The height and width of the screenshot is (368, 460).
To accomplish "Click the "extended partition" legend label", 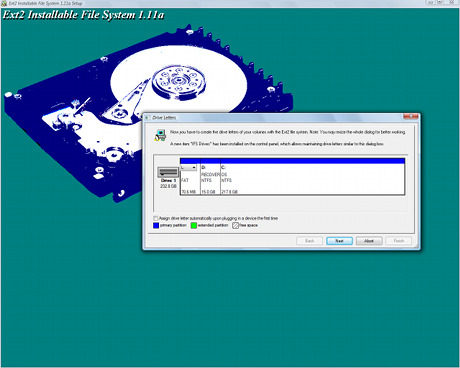I will tap(213, 225).
